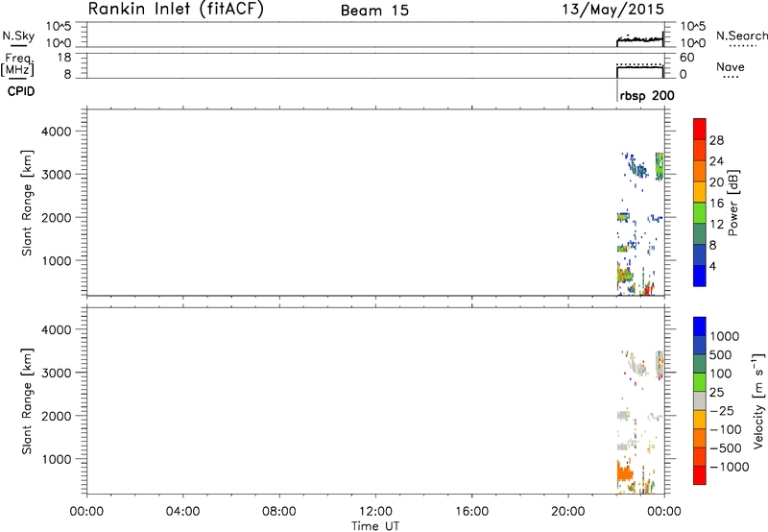Click the "18" tick on frequency axis
This screenshot has height=532, width=768.
pos(64,58)
